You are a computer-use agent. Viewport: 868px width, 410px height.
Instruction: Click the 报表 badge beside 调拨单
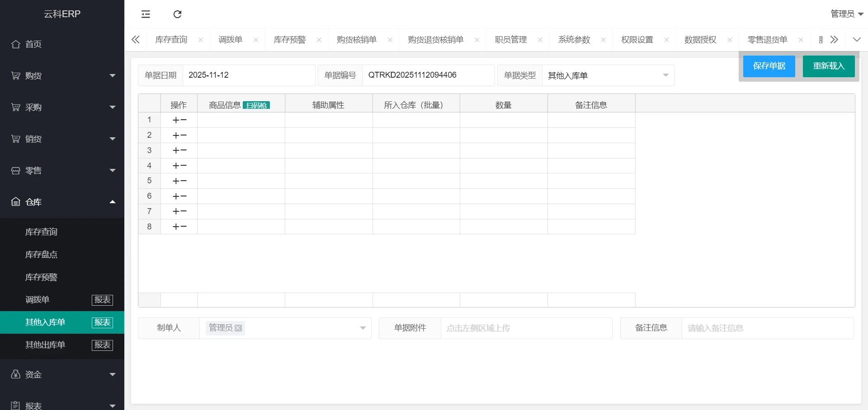102,300
